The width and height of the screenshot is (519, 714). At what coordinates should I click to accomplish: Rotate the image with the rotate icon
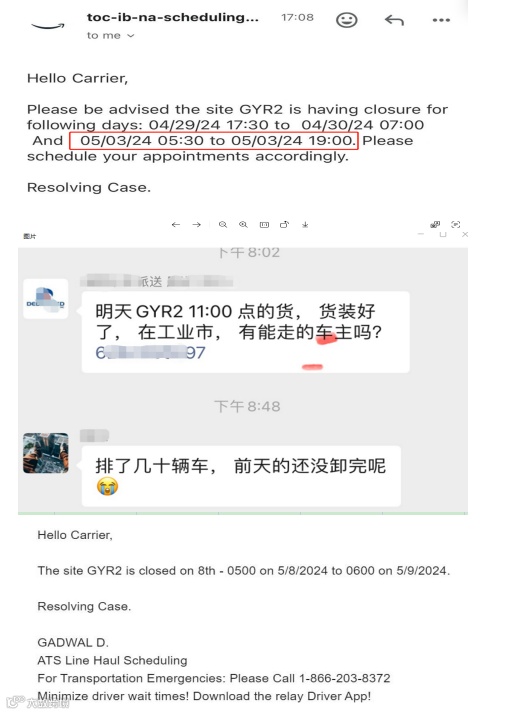[x=285, y=224]
